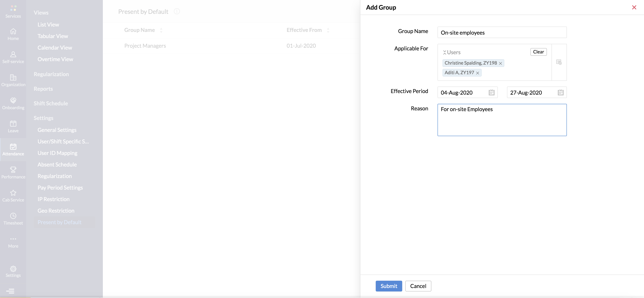
Task: Remove the Users category tag
Action: (x=444, y=52)
